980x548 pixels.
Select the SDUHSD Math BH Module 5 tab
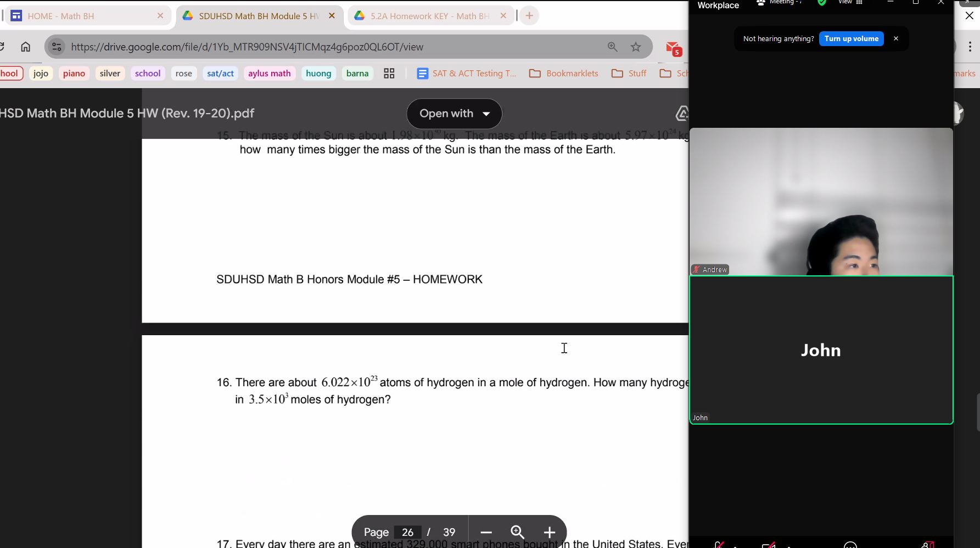click(259, 16)
